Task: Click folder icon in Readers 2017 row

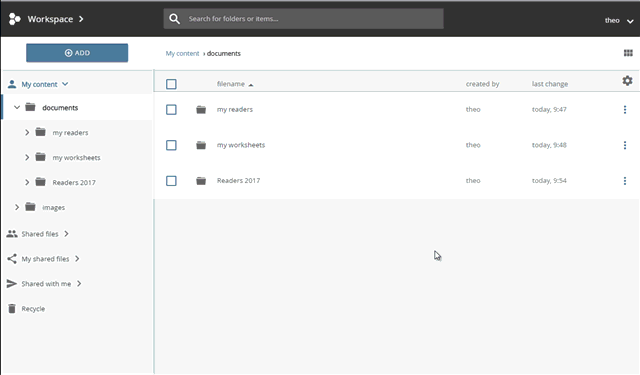Action: pyautogui.click(x=201, y=180)
